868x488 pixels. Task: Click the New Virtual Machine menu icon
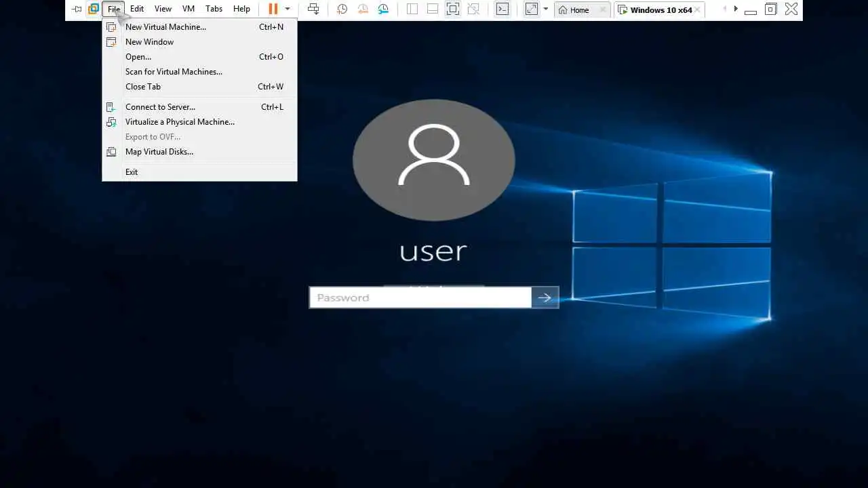[111, 27]
